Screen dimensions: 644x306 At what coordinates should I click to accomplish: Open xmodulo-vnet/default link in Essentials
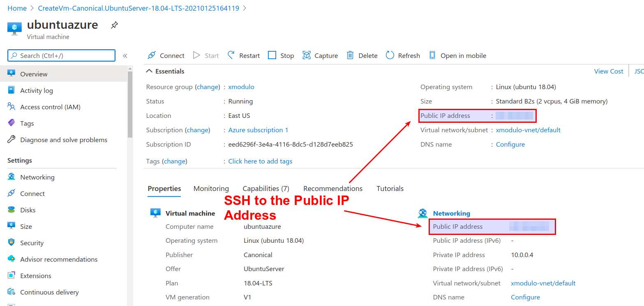528,130
